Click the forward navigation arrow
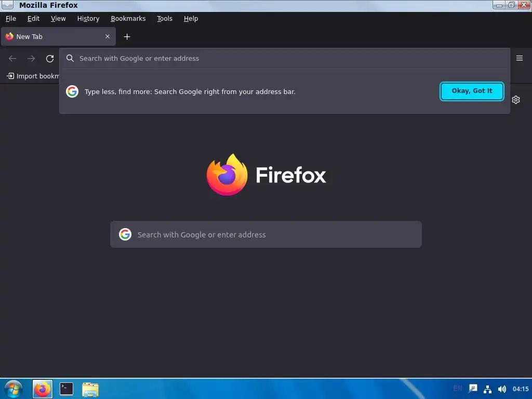The width and height of the screenshot is (532, 399). coord(31,58)
